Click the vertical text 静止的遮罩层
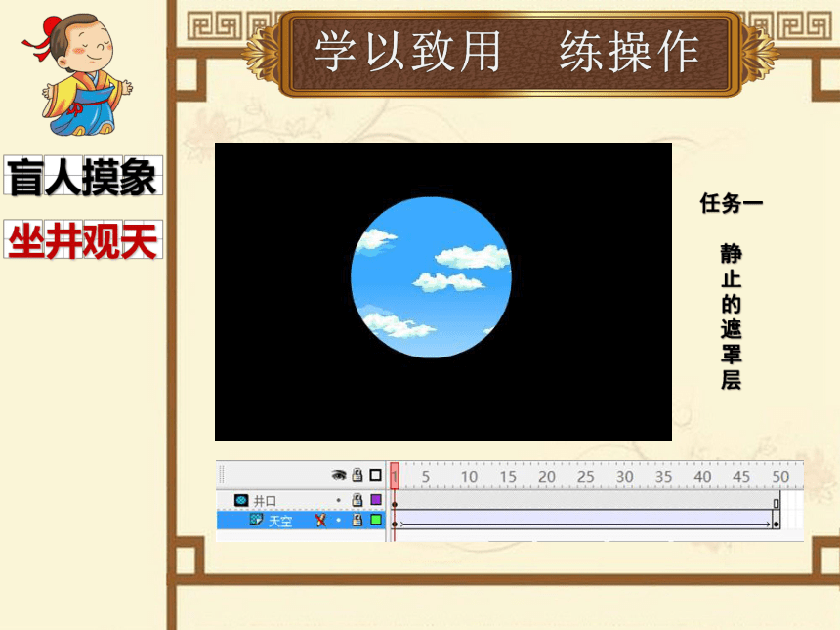This screenshot has height=630, width=840. pos(731,316)
